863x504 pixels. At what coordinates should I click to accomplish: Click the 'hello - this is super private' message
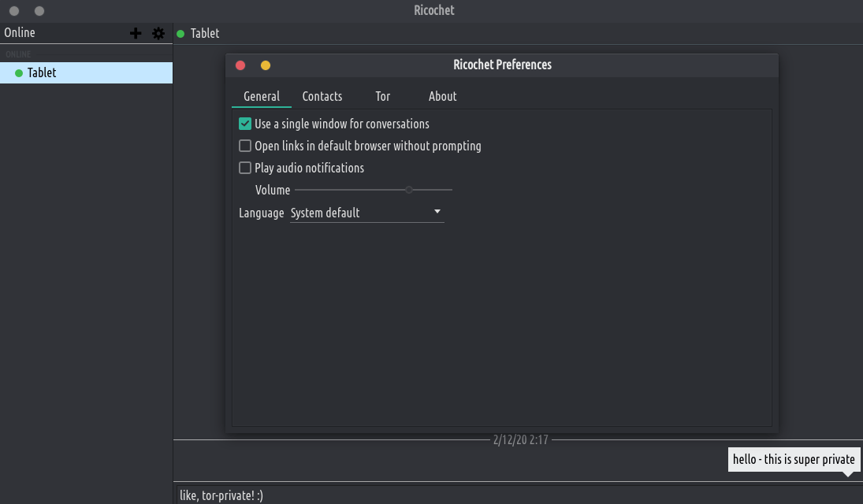[x=793, y=459]
